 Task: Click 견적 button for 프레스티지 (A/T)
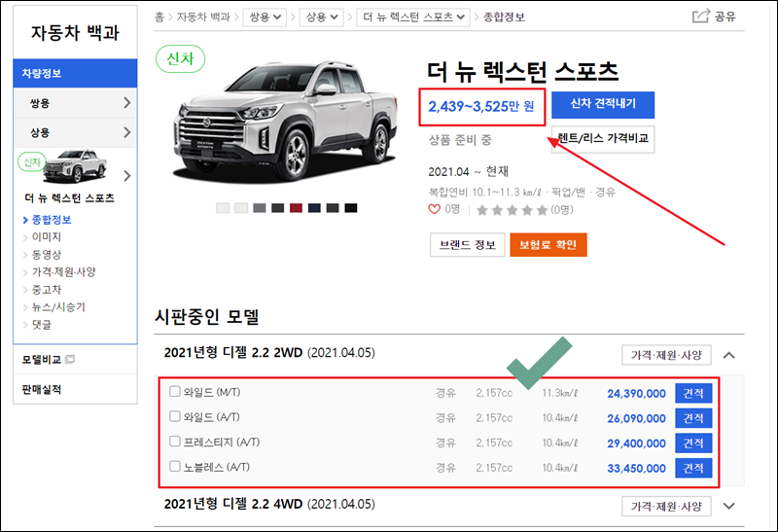point(693,443)
